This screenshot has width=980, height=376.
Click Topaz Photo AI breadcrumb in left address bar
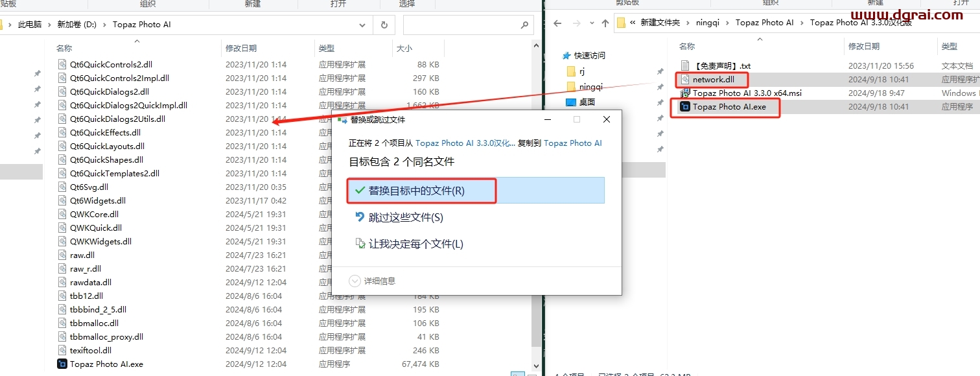[x=142, y=25]
